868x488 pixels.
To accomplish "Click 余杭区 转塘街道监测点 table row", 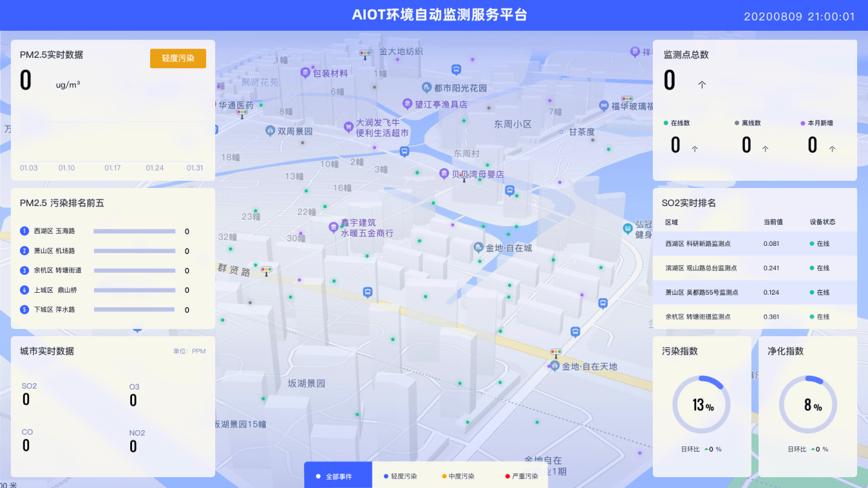I will 755,316.
